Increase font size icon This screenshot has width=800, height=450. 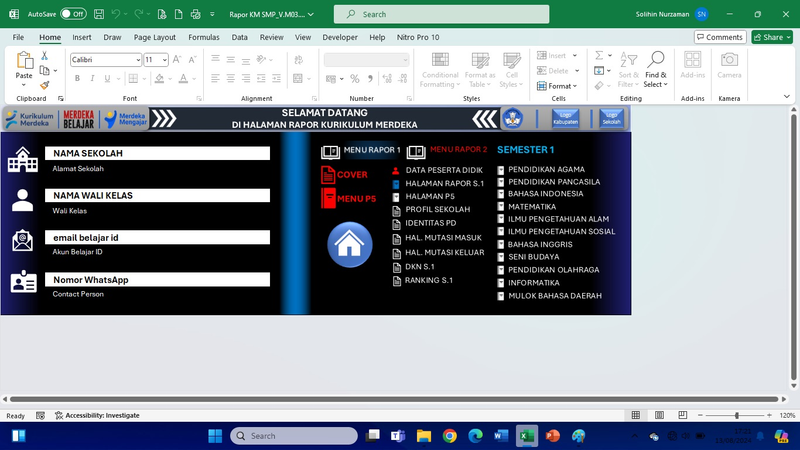click(x=177, y=60)
